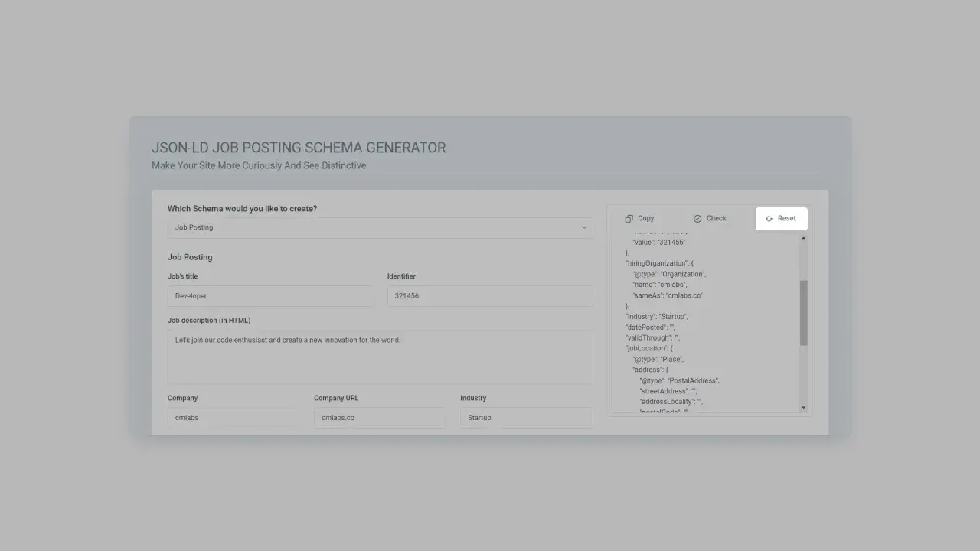Click the Check circle validation icon
The width and height of the screenshot is (980, 551).
(x=698, y=218)
